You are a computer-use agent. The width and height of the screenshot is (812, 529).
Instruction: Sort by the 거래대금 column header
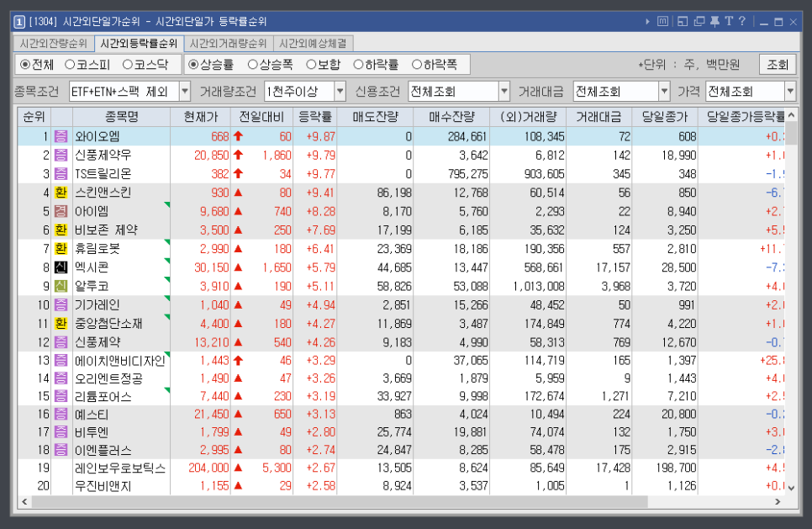tap(599, 117)
